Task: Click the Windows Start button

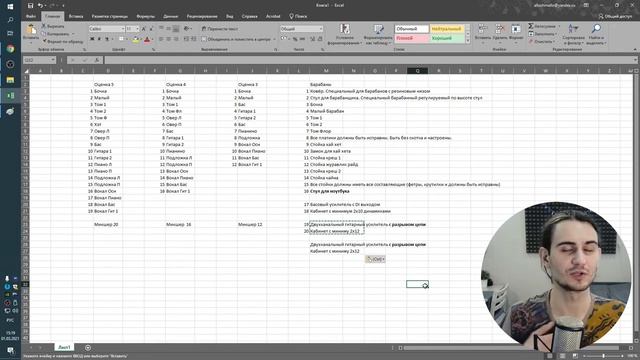Action: click(x=10, y=6)
